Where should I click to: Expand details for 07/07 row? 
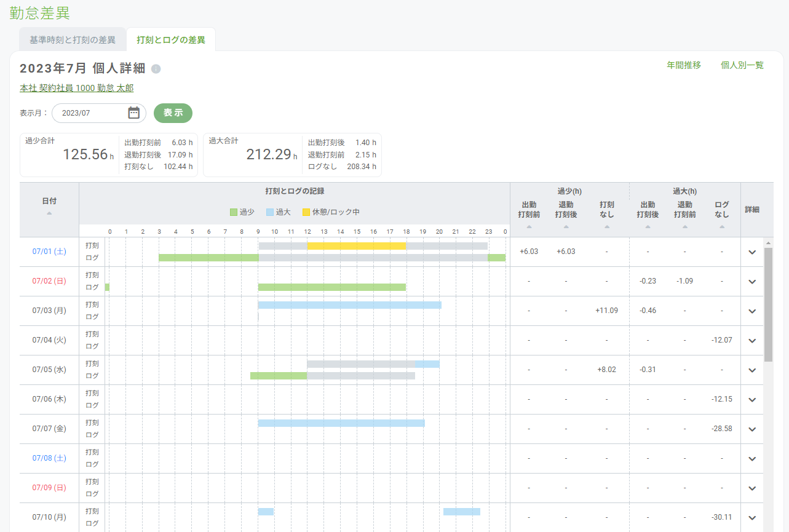[752, 429]
